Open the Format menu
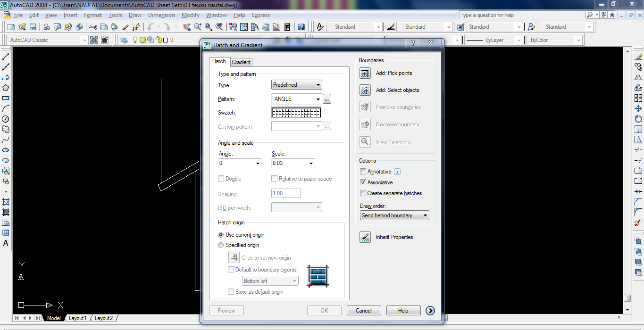This screenshot has height=330, width=644. [93, 15]
